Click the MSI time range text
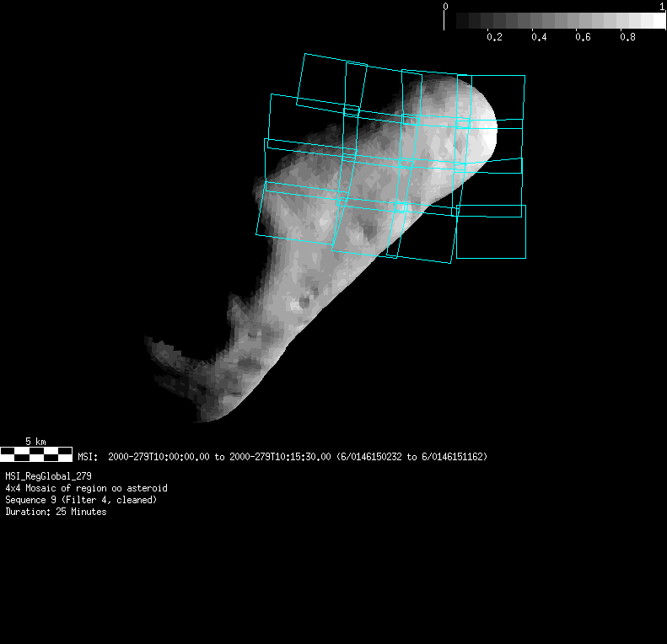The height and width of the screenshot is (644, 667). click(x=282, y=457)
